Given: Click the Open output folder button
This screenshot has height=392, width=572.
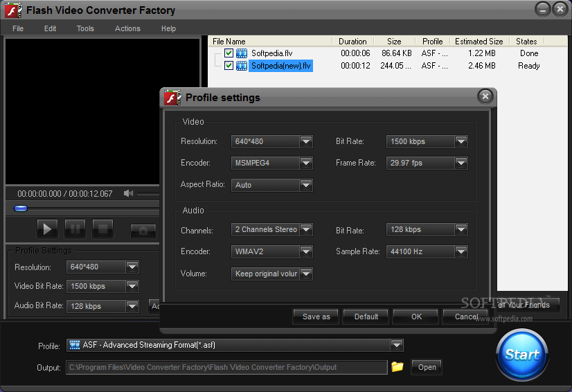Looking at the screenshot, I should 427,367.
